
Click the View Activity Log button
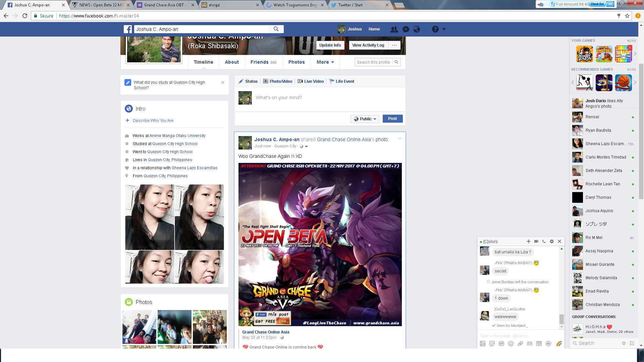pos(368,45)
